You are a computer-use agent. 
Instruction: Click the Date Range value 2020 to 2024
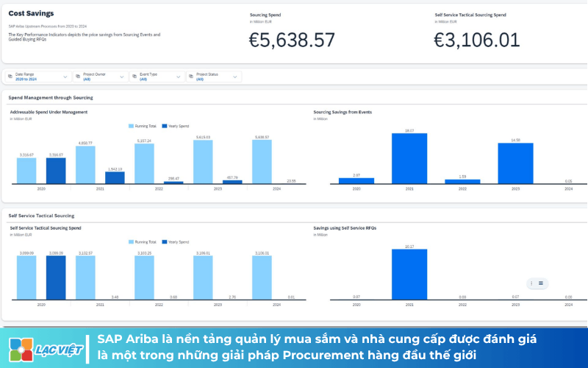click(x=26, y=79)
